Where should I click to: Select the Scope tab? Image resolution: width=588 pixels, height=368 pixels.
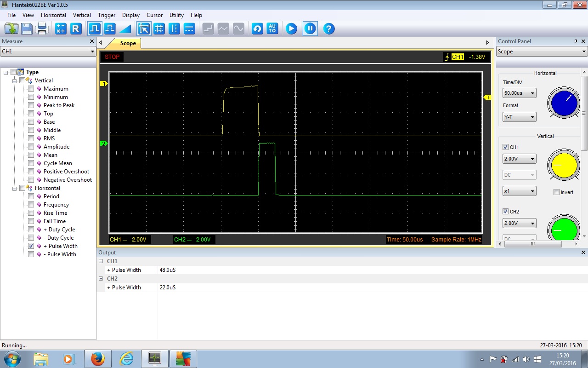click(128, 43)
